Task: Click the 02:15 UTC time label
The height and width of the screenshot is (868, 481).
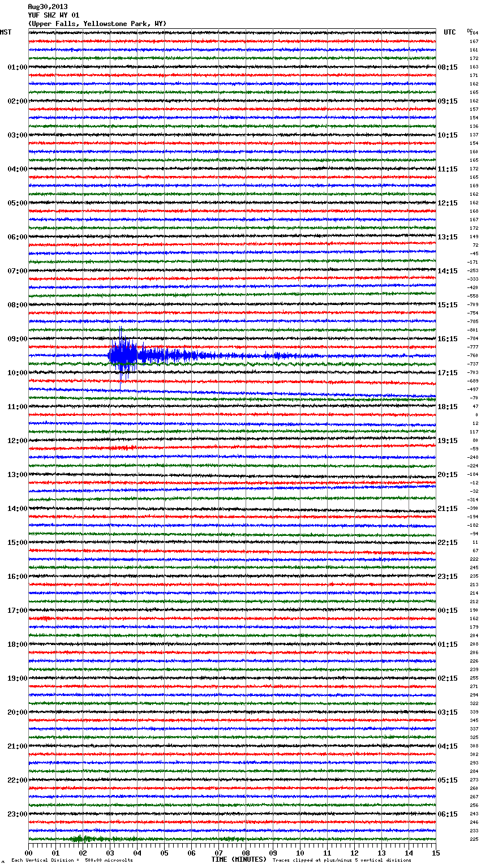Action: coord(448,678)
